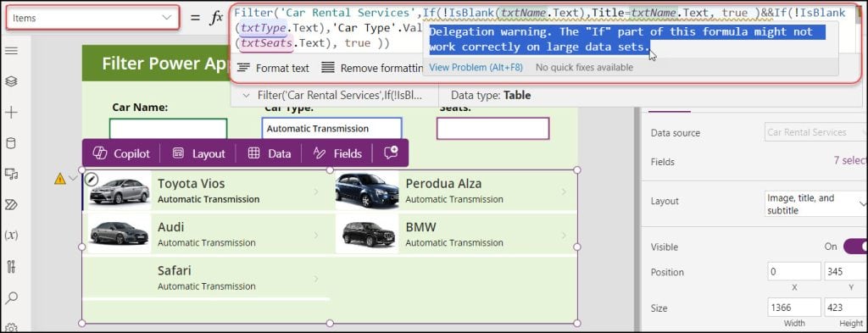
Task: Toggle the Visible switch off
Action: click(x=855, y=247)
